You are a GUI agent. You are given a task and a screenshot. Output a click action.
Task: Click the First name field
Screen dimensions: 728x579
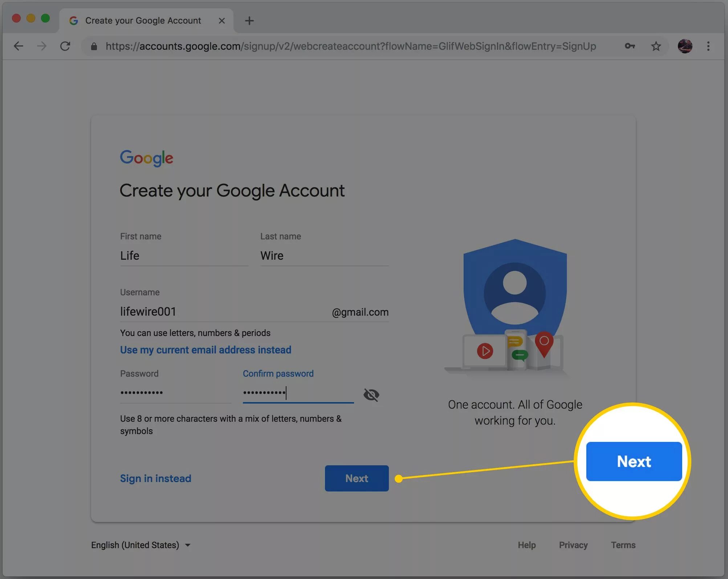point(184,256)
